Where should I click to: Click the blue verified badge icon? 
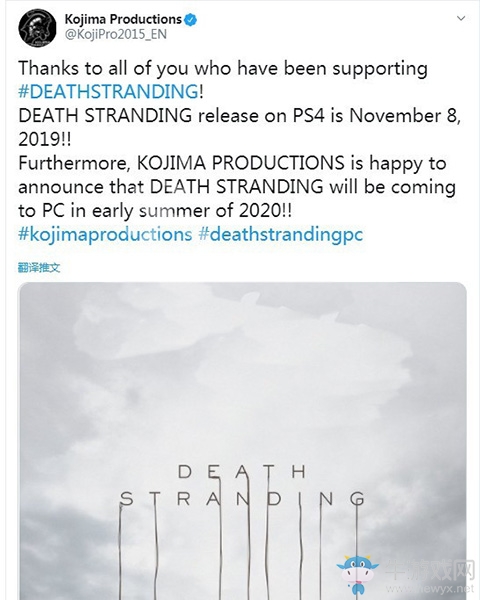click(x=191, y=19)
